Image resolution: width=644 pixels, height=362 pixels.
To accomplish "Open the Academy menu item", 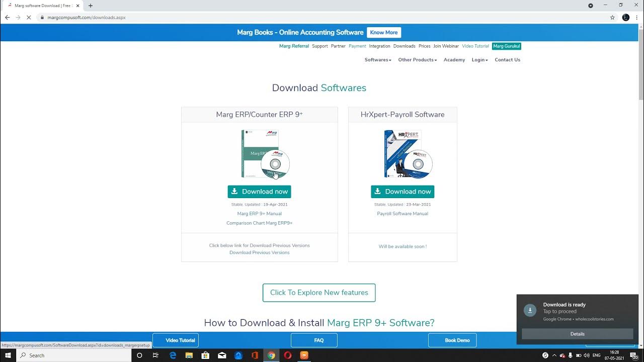I will (x=454, y=60).
